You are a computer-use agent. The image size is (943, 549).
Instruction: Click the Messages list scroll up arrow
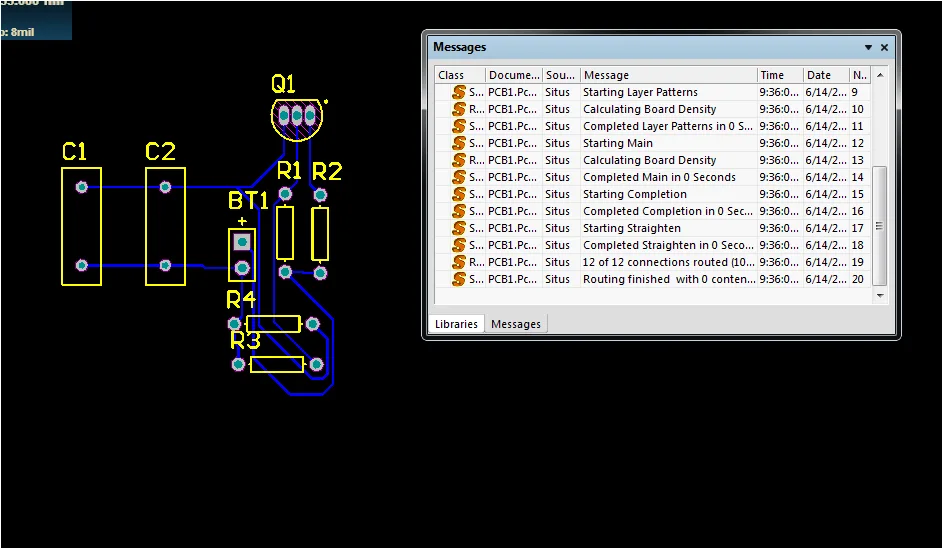(880, 75)
